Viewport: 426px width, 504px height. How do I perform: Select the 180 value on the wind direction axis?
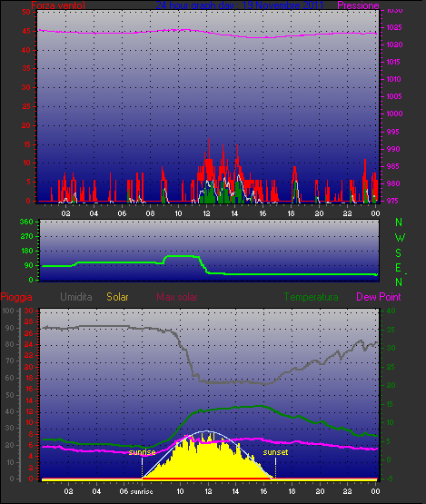tap(27, 251)
